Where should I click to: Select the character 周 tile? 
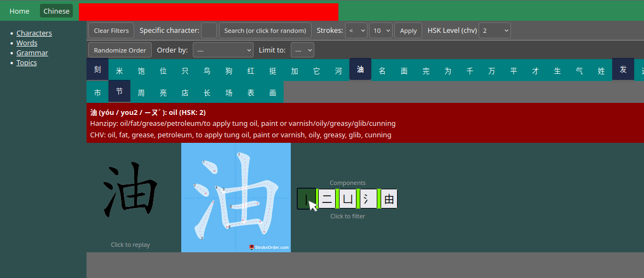[x=141, y=93]
